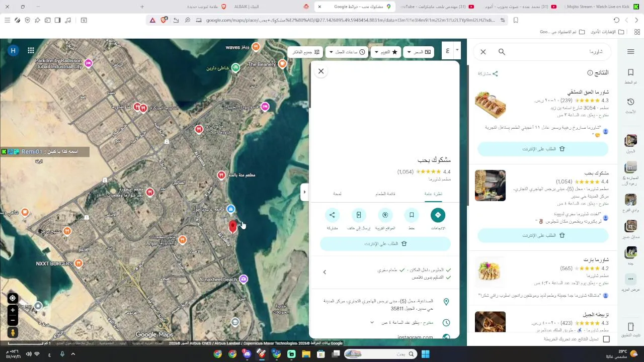Open Brave shields icon in address bar
The height and width of the screenshot is (362, 644).
tap(164, 20)
